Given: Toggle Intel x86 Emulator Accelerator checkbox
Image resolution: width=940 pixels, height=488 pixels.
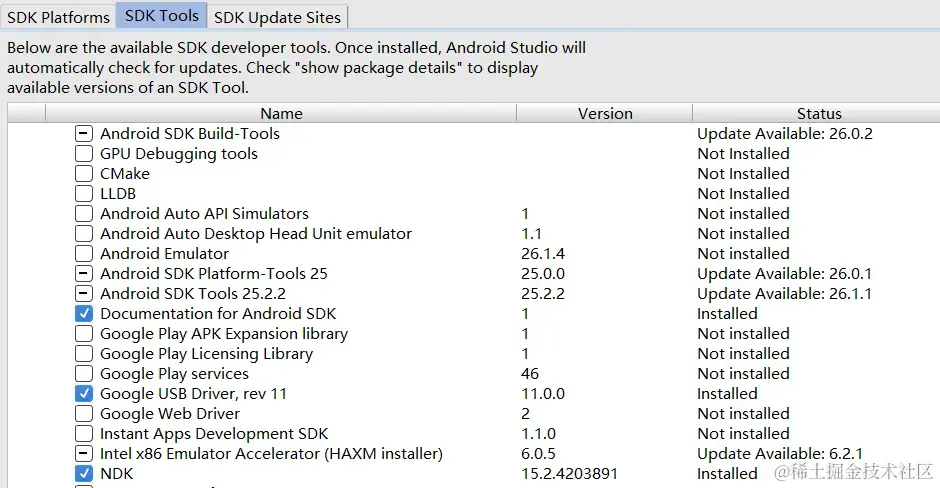Looking at the screenshot, I should (84, 453).
